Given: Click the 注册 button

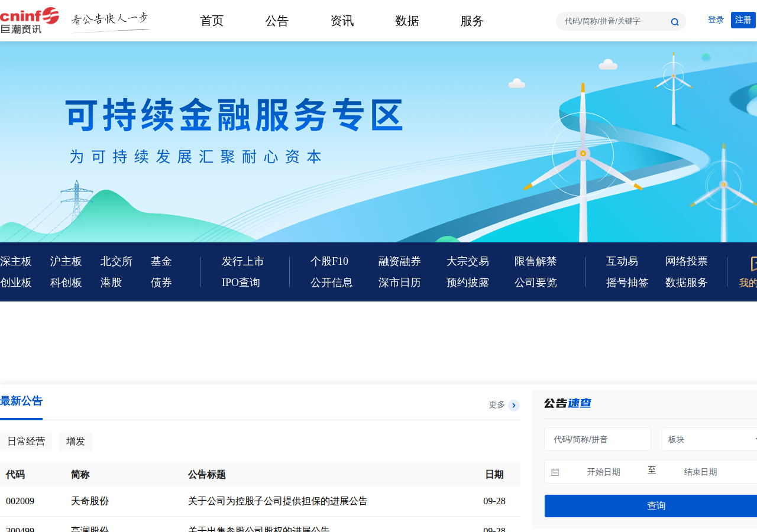Looking at the screenshot, I should 743,20.
